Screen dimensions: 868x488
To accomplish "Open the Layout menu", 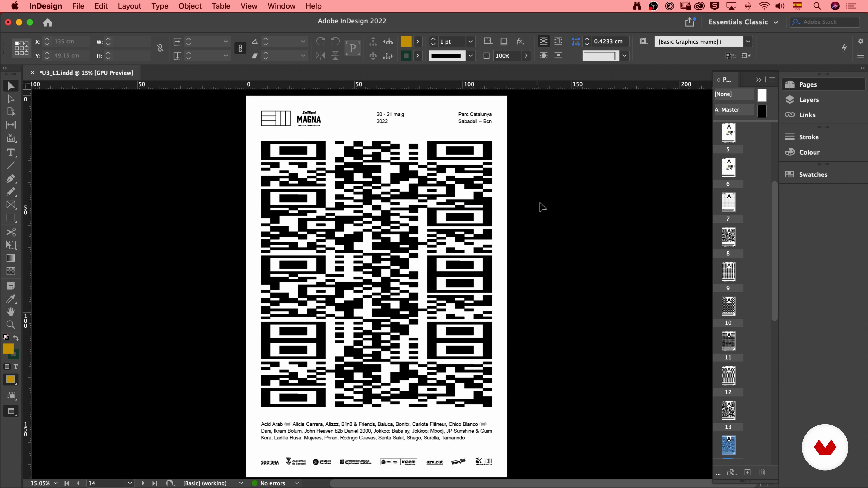I will point(129,6).
